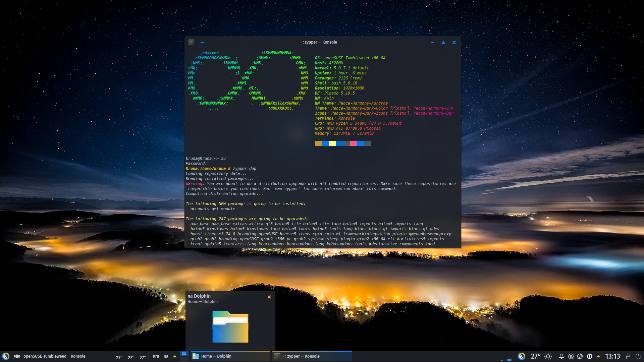Open the application launcher at the panel's left end
Viewport: 644px width, 362px height.
tap(6, 356)
